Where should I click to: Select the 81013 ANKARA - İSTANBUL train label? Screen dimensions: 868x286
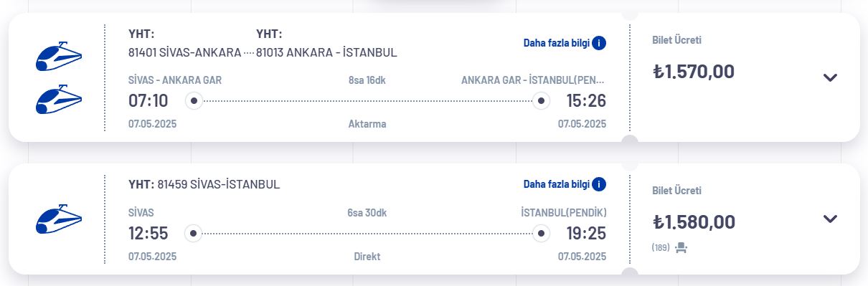(x=326, y=52)
